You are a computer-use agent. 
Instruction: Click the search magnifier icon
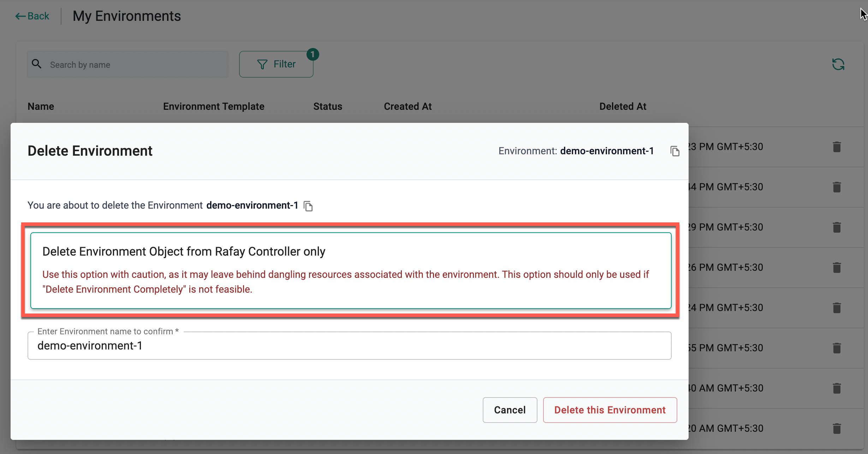36,64
